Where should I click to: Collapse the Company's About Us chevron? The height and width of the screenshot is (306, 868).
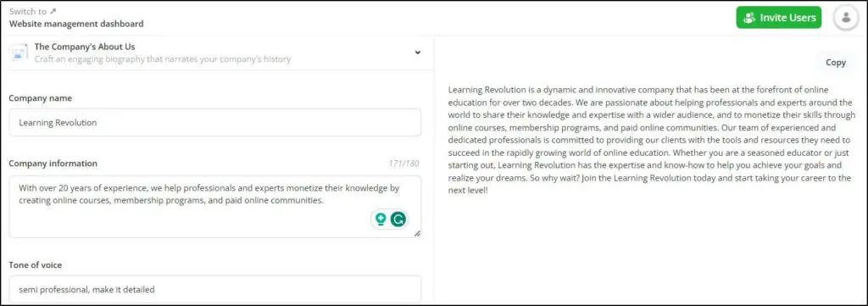click(x=417, y=53)
